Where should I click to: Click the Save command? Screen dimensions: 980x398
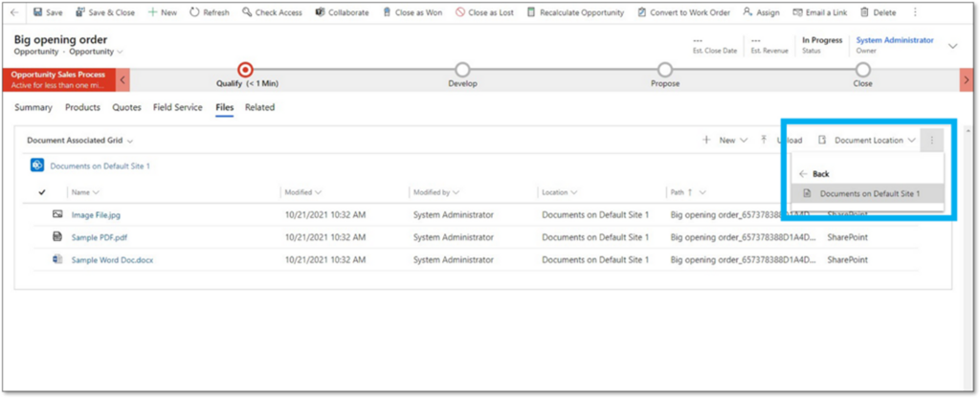(x=48, y=12)
